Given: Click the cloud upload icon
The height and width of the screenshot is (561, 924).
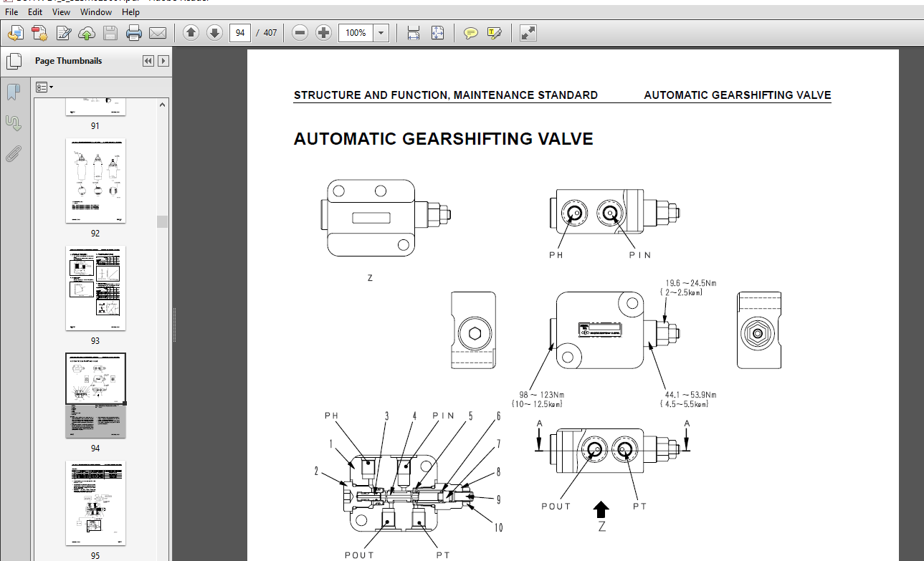Looking at the screenshot, I should click(87, 33).
